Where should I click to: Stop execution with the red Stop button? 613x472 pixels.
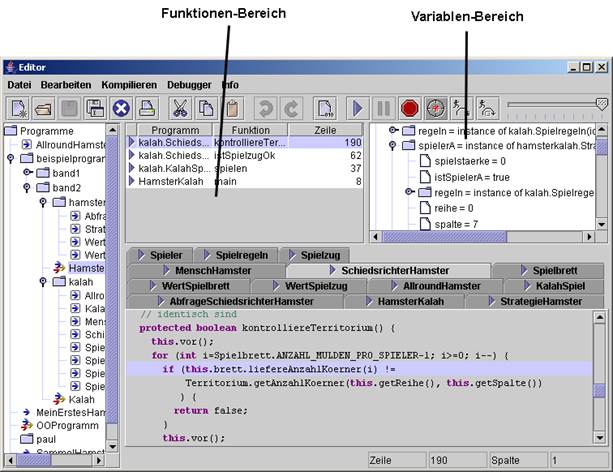click(x=409, y=108)
